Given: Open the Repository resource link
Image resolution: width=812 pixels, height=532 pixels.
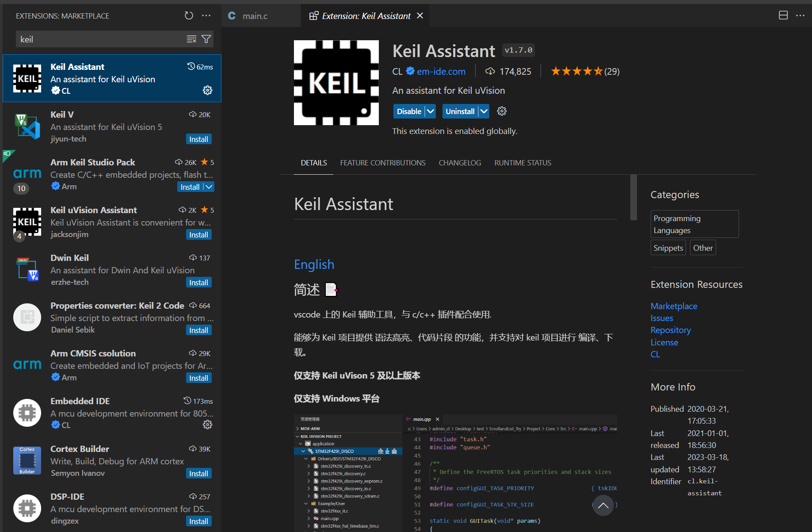Looking at the screenshot, I should coord(671,330).
